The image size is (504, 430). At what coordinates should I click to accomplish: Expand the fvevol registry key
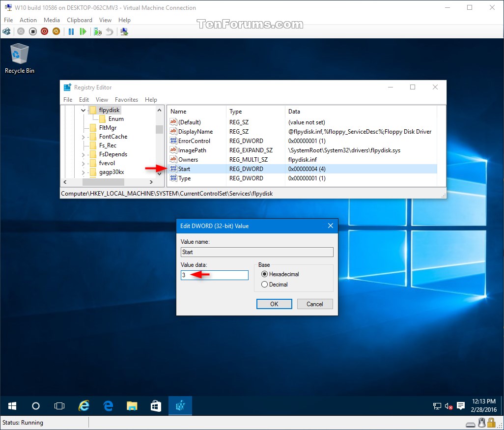click(x=84, y=163)
